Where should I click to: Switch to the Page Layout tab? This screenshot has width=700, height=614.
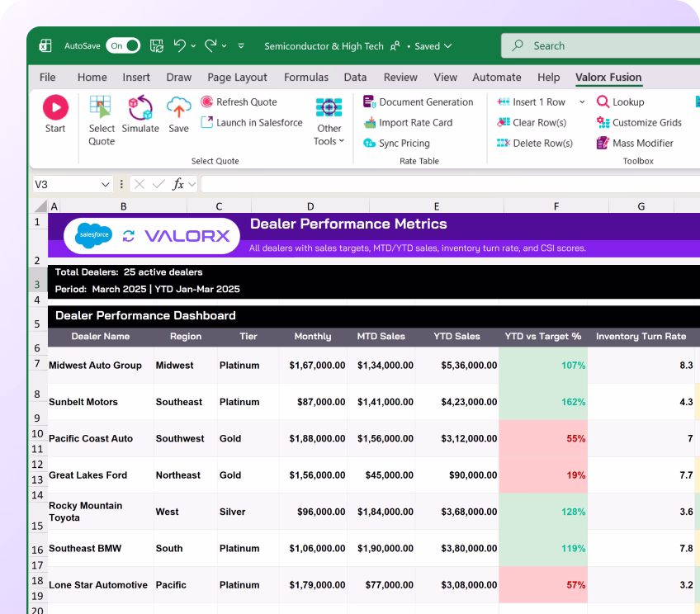tap(237, 78)
